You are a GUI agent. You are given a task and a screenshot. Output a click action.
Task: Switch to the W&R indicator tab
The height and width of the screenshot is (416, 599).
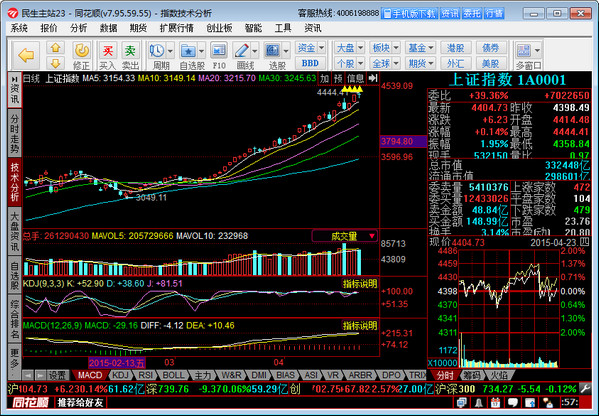[x=232, y=376]
